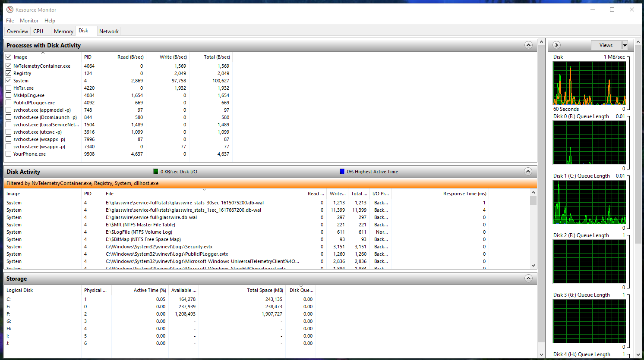Switch to the Network tab
Screen dimensions: 644x360
(x=109, y=31)
